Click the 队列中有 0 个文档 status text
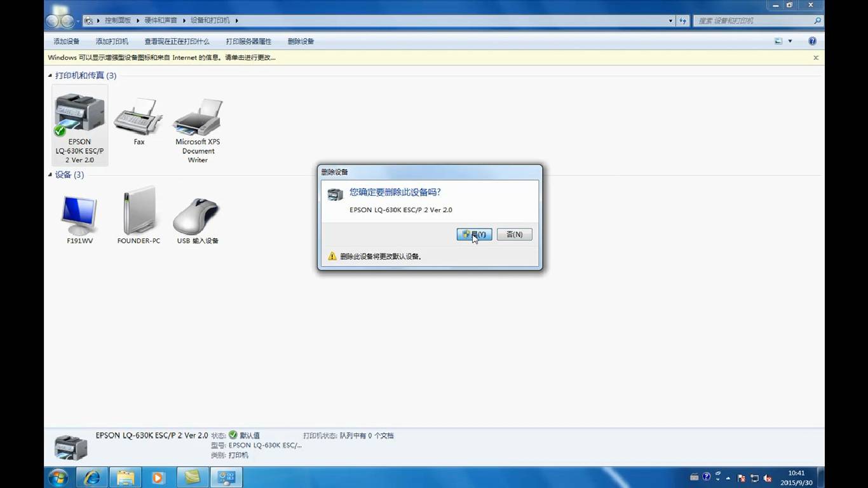 click(367, 436)
